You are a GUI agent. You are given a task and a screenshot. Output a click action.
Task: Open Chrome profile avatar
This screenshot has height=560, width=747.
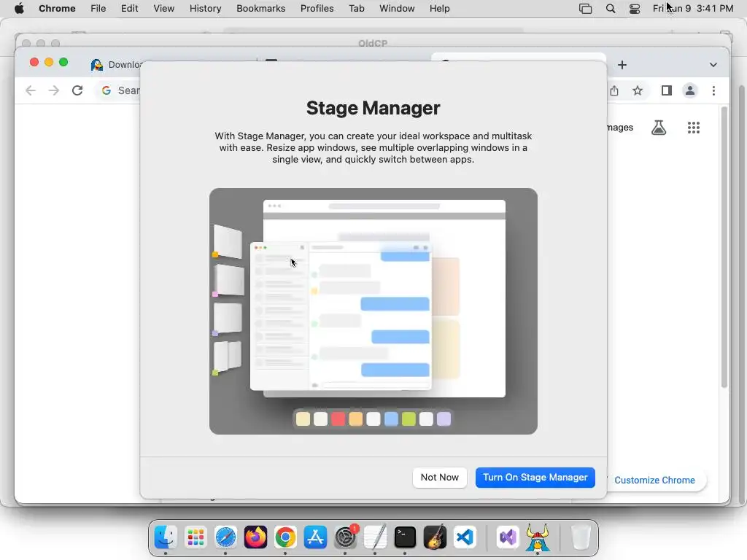(690, 90)
